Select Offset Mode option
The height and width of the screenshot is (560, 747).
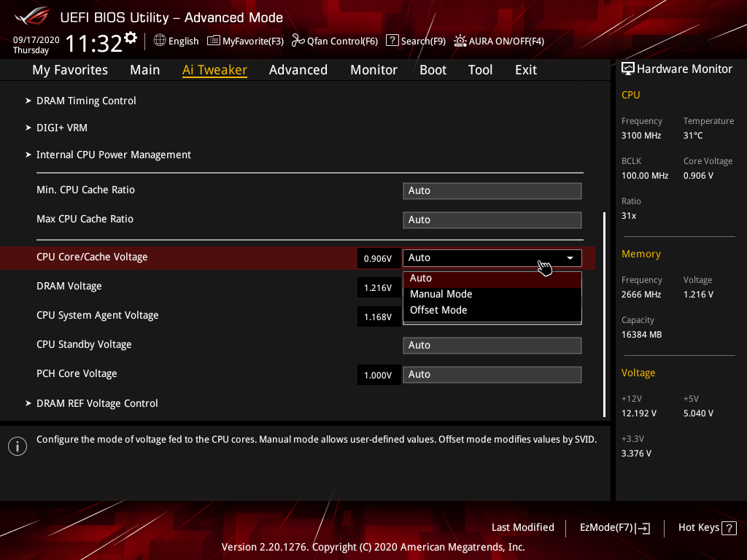coord(492,310)
